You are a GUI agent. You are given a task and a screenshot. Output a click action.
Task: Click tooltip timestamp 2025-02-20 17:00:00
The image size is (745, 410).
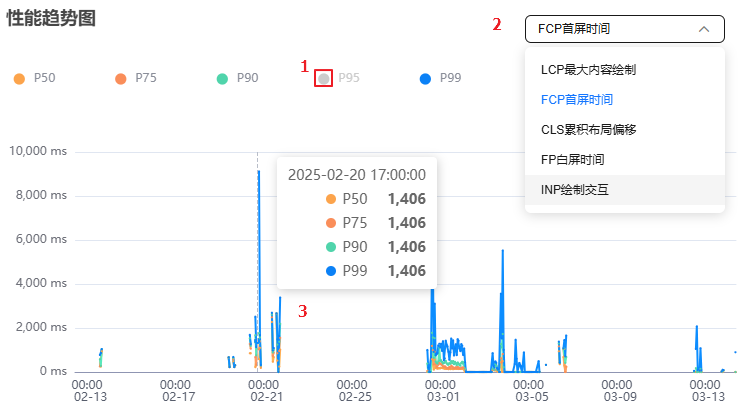tap(357, 175)
